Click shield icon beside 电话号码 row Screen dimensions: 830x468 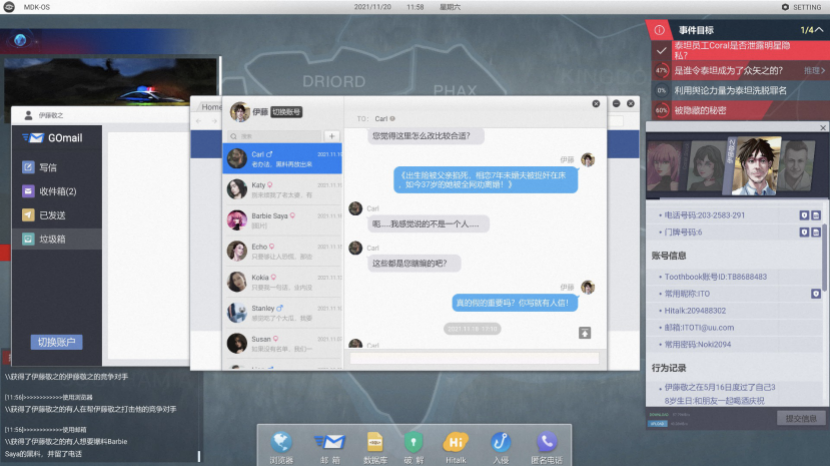[804, 215]
